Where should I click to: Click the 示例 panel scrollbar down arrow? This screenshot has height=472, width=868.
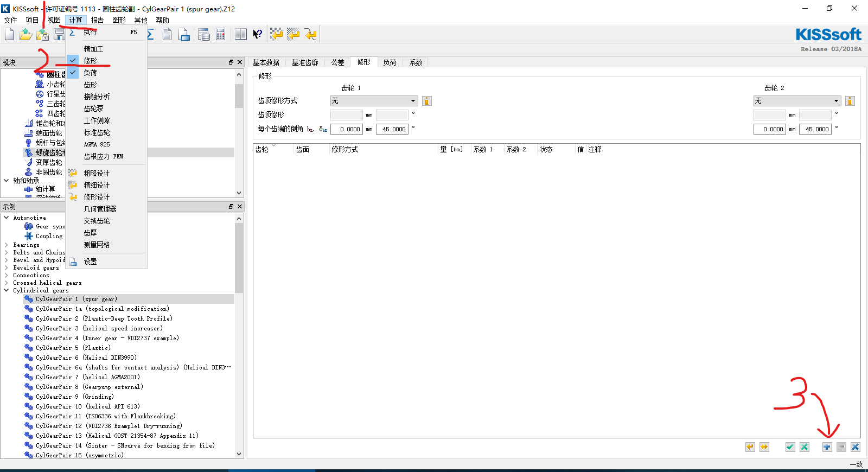click(x=239, y=454)
